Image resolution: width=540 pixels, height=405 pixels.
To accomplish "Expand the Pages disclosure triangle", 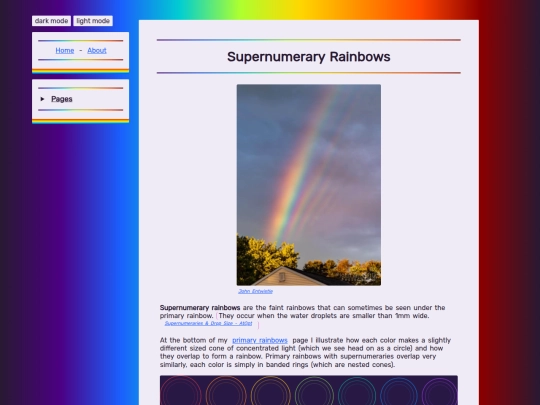I will pos(42,99).
